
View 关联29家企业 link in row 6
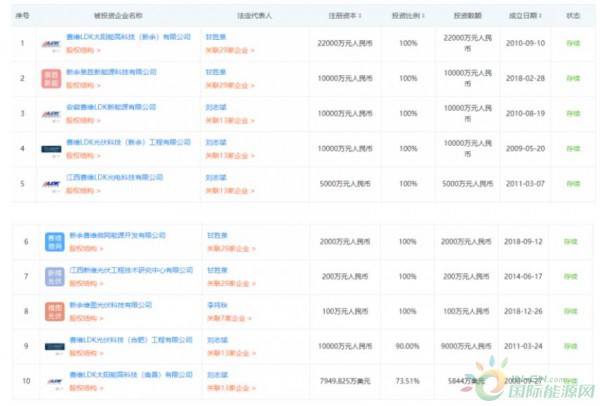[x=231, y=248]
